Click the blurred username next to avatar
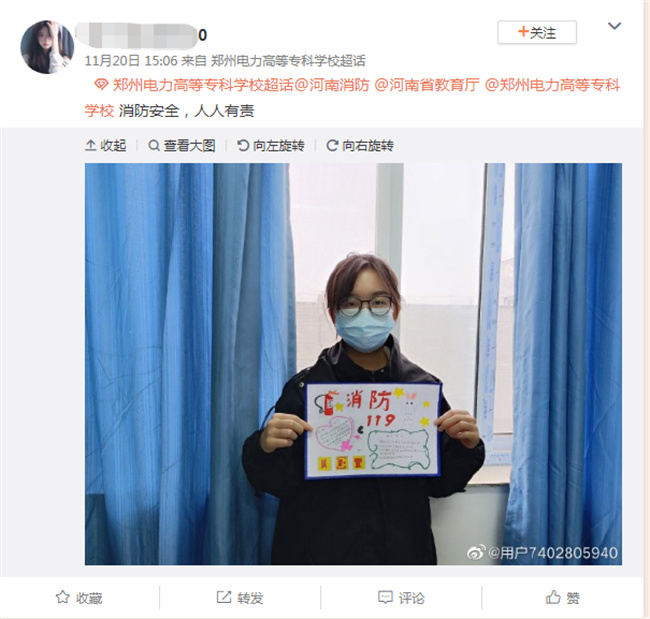Image resolution: width=650 pixels, height=619 pixels. [141, 36]
